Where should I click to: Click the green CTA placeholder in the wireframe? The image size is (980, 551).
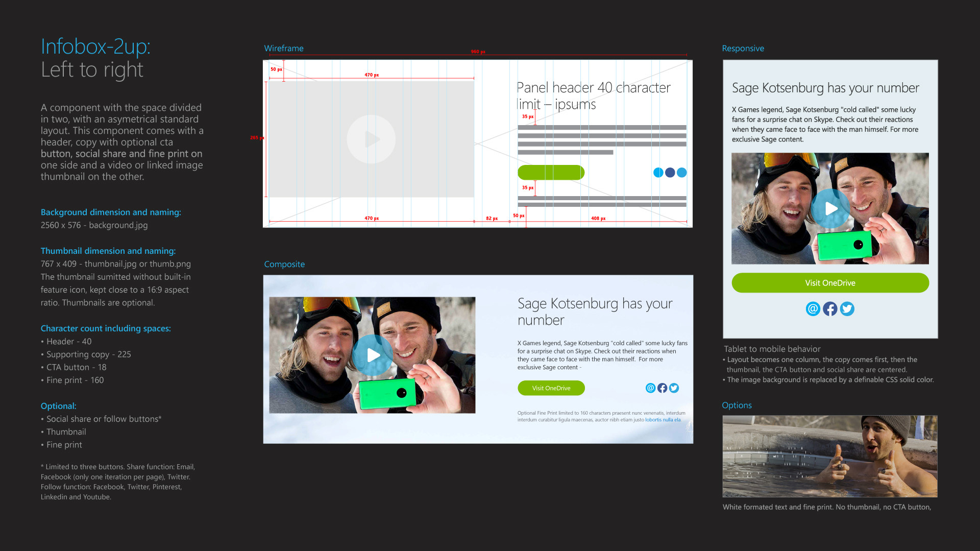551,173
